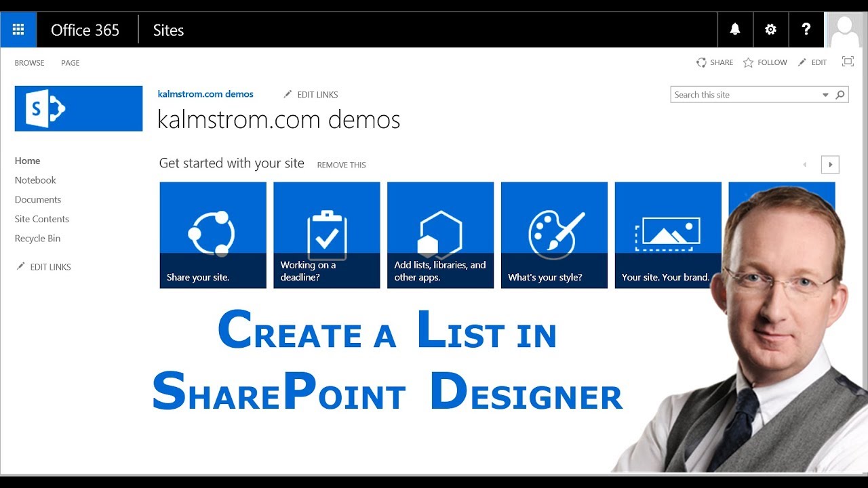Select Notebook in the left navigation
868x488 pixels.
[x=35, y=180]
